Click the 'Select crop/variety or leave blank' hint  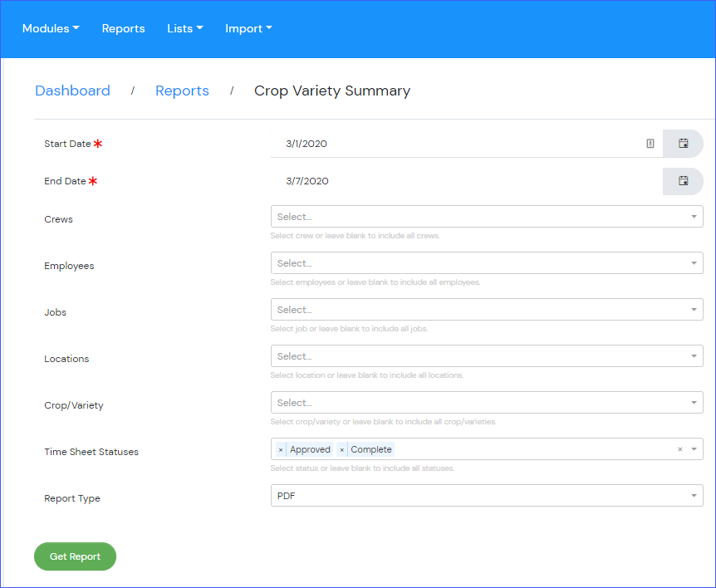[x=384, y=422]
